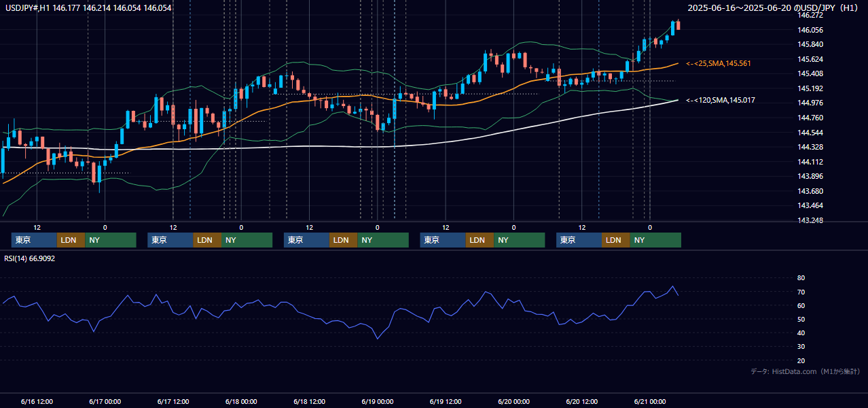Click the RSI axis value 50
Image resolution: width=868 pixels, height=408 pixels.
tap(801, 319)
